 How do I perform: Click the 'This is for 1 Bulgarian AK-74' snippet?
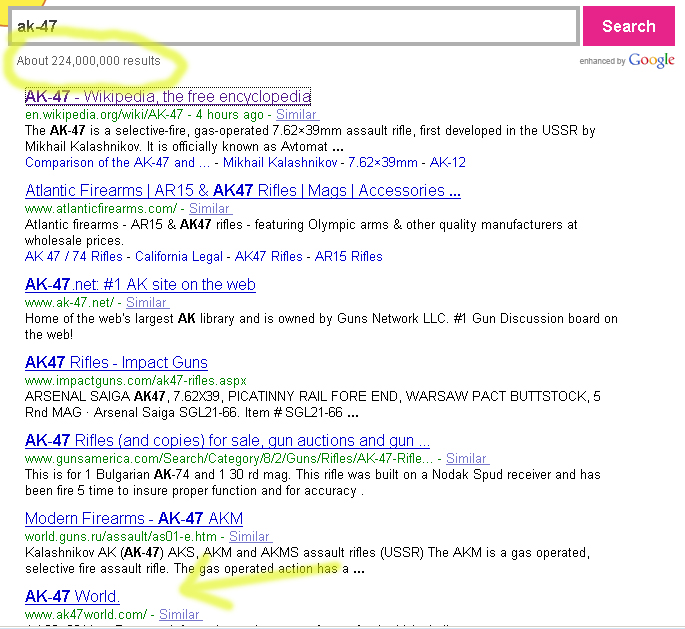pyautogui.click(x=313, y=482)
